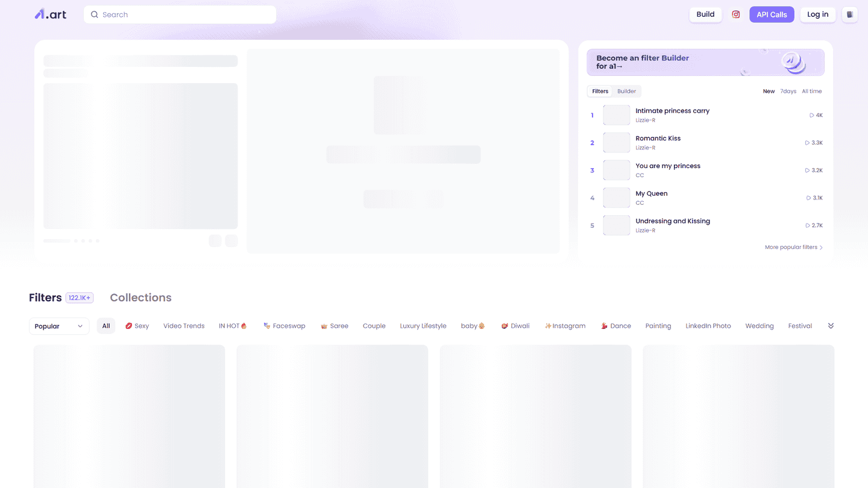Click the magnifier search icon

point(95,14)
